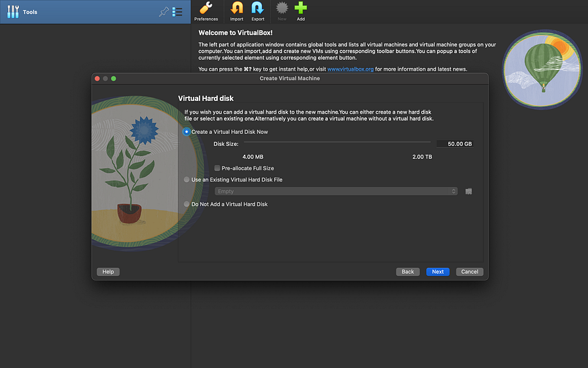Click the green zoom button of dialog
The height and width of the screenshot is (368, 588).
(114, 79)
